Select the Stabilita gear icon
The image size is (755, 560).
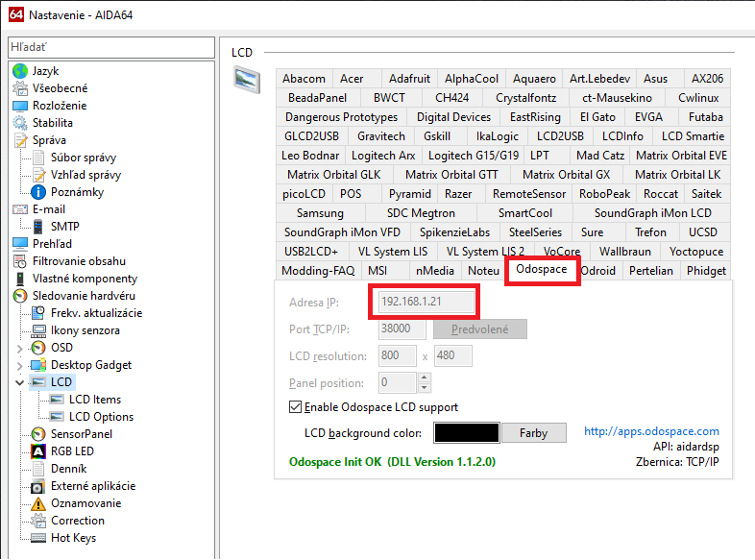pos(20,123)
